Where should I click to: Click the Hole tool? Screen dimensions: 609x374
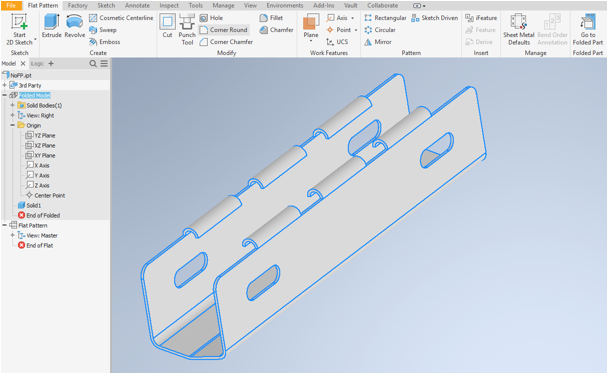click(211, 18)
